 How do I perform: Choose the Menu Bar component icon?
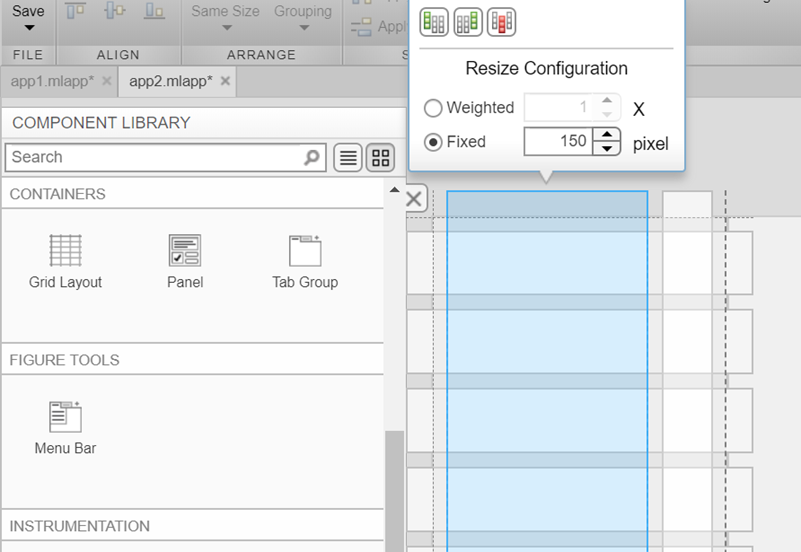click(x=65, y=416)
